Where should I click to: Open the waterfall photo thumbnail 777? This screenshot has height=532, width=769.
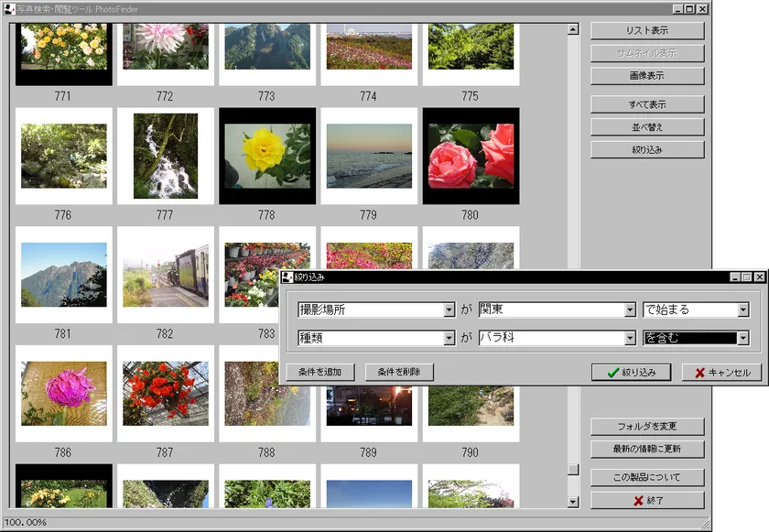coord(165,157)
